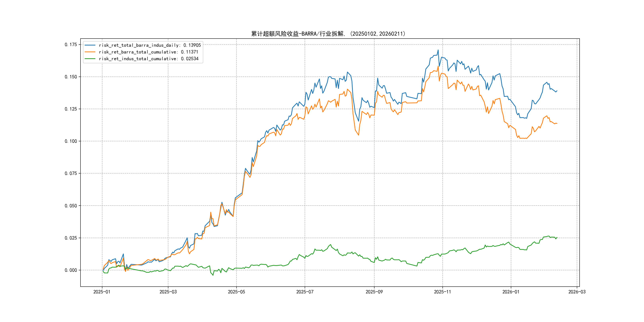
Task: Click the 0.175 y-axis tick label
Action: click(71, 45)
